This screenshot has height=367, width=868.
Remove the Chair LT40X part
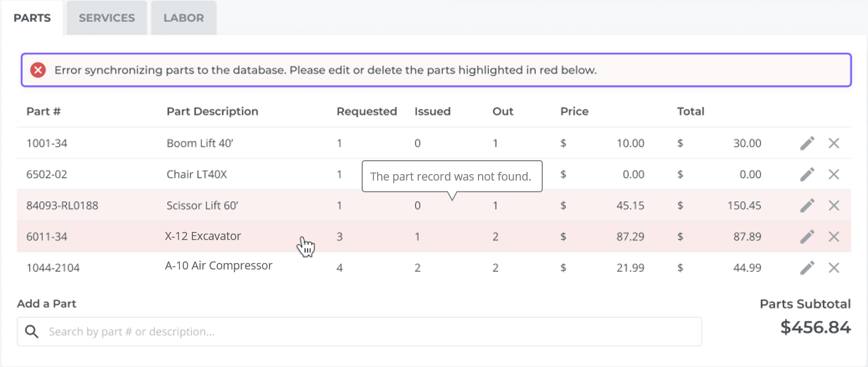(834, 174)
